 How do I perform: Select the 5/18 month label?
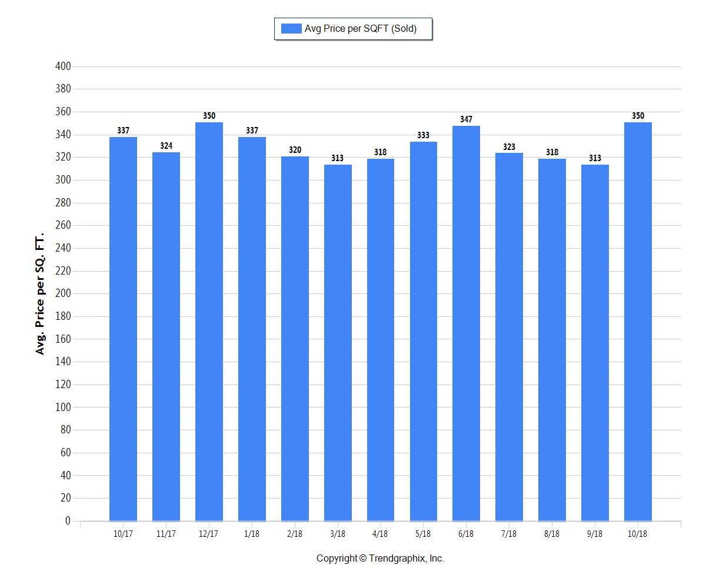[424, 534]
